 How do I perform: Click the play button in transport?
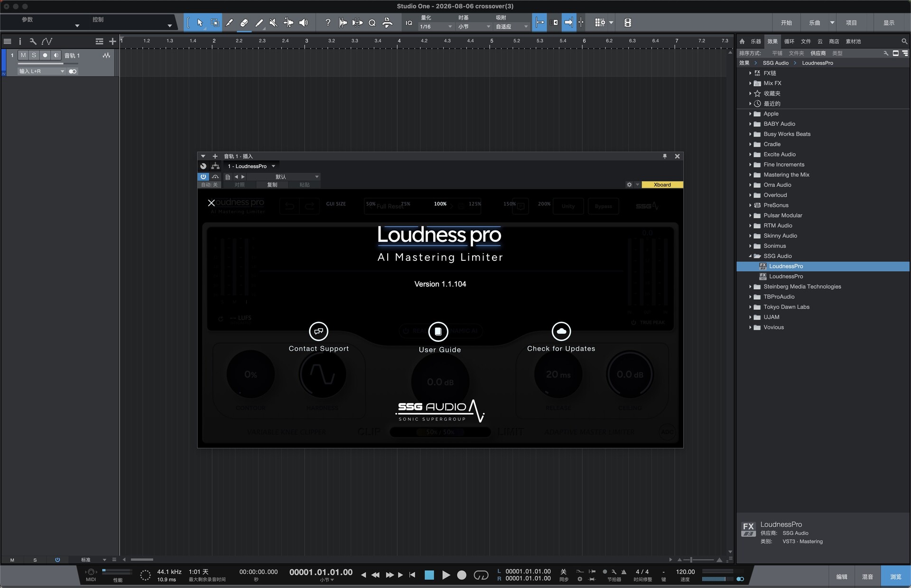[446, 575]
